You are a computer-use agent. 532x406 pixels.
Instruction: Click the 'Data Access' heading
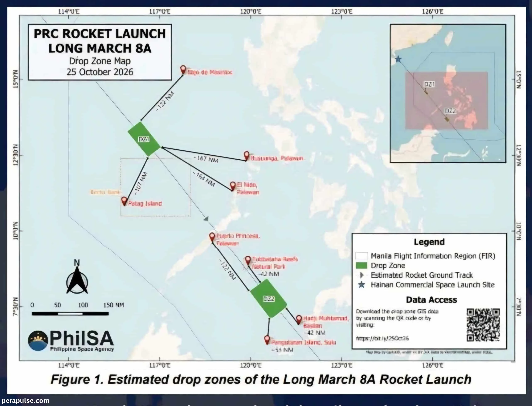point(431,300)
